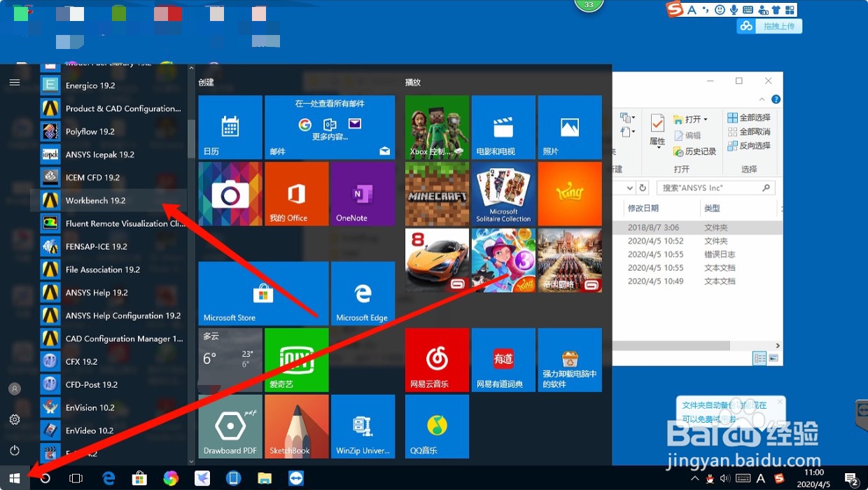
Task: Open File Explorer on the taskbar
Action: click(x=265, y=478)
